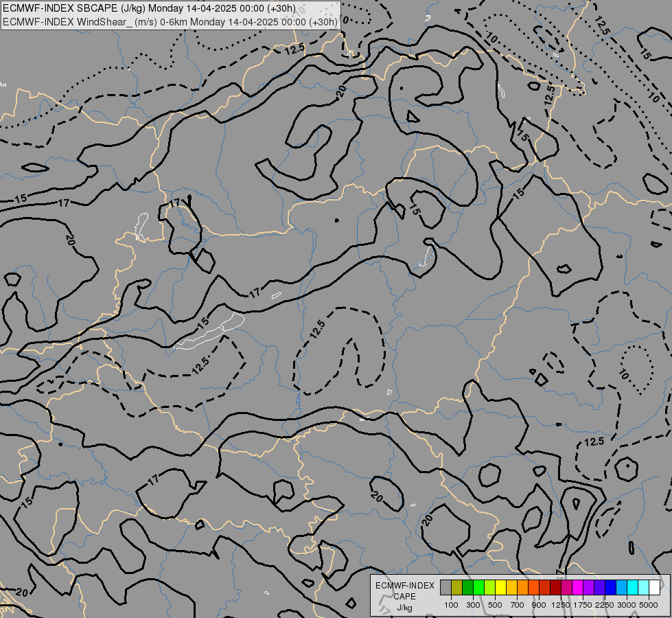Click the 1750 legend value
This screenshot has width=672, height=618.
[583, 605]
